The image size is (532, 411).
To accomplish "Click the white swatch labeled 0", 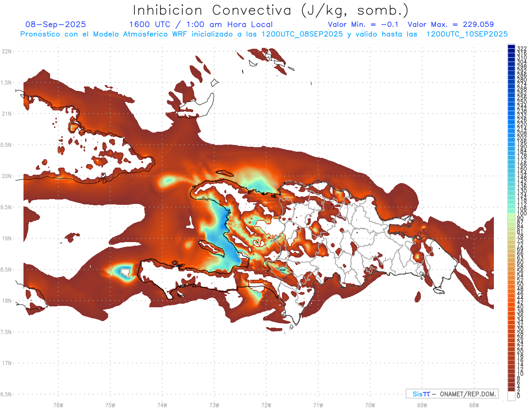I will [x=511, y=396].
